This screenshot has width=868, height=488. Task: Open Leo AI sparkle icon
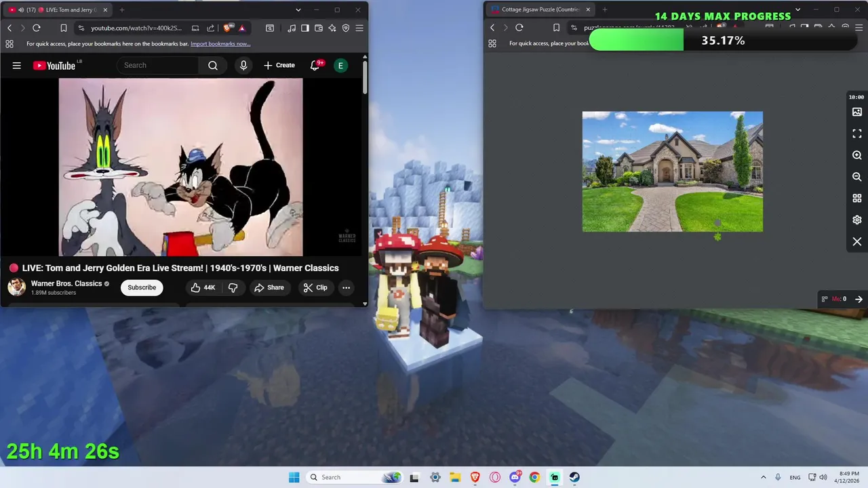[x=332, y=28]
